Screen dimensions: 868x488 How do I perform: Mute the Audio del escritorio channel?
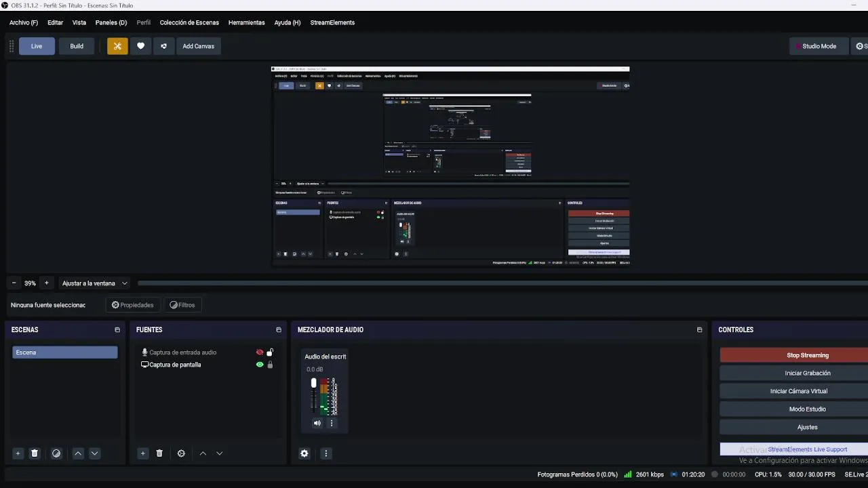[317, 423]
